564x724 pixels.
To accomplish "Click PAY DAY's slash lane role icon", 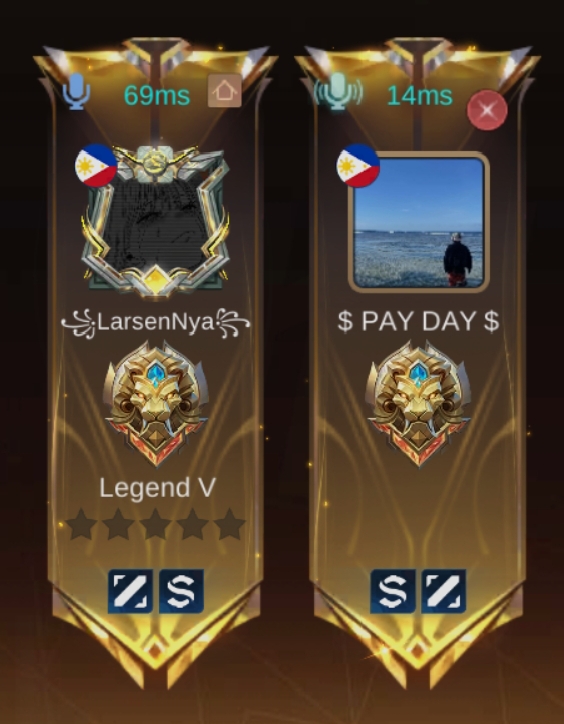I will 443,591.
